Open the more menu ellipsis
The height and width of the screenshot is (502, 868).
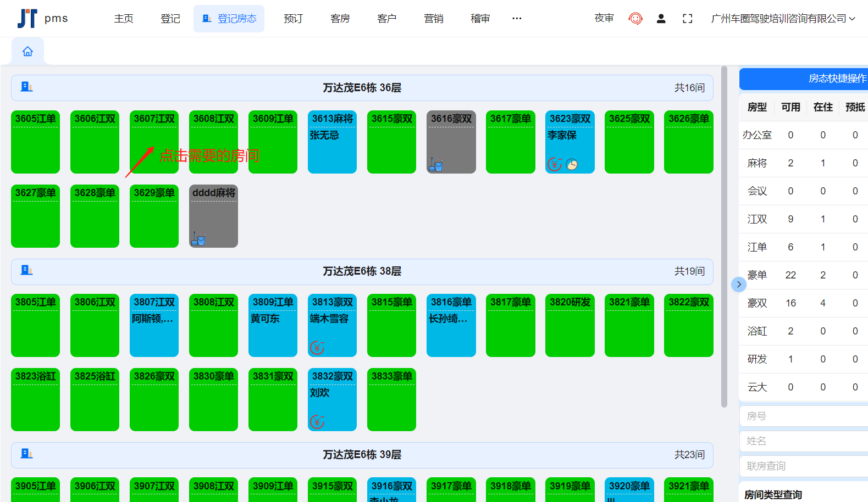[517, 19]
